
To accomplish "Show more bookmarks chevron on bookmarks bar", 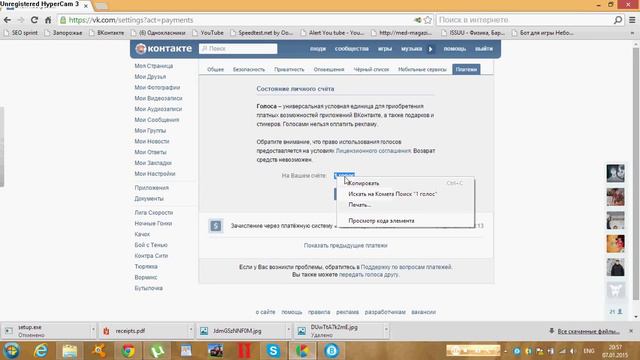I will click(633, 33).
